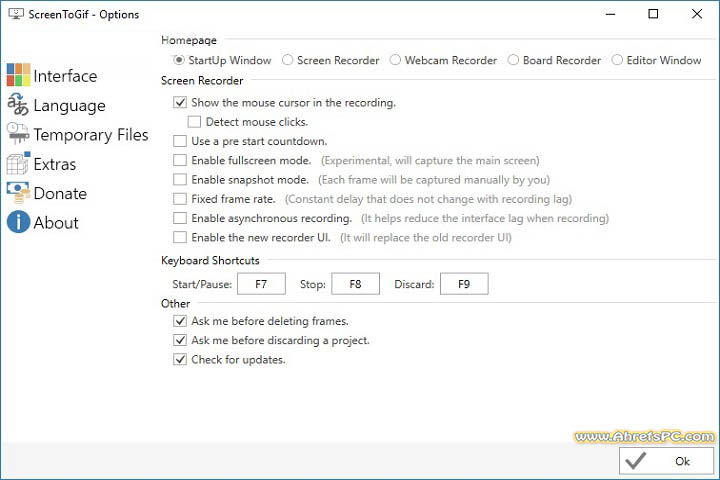This screenshot has height=480, width=720.
Task: Check the Fixed frame rate option
Action: [180, 198]
